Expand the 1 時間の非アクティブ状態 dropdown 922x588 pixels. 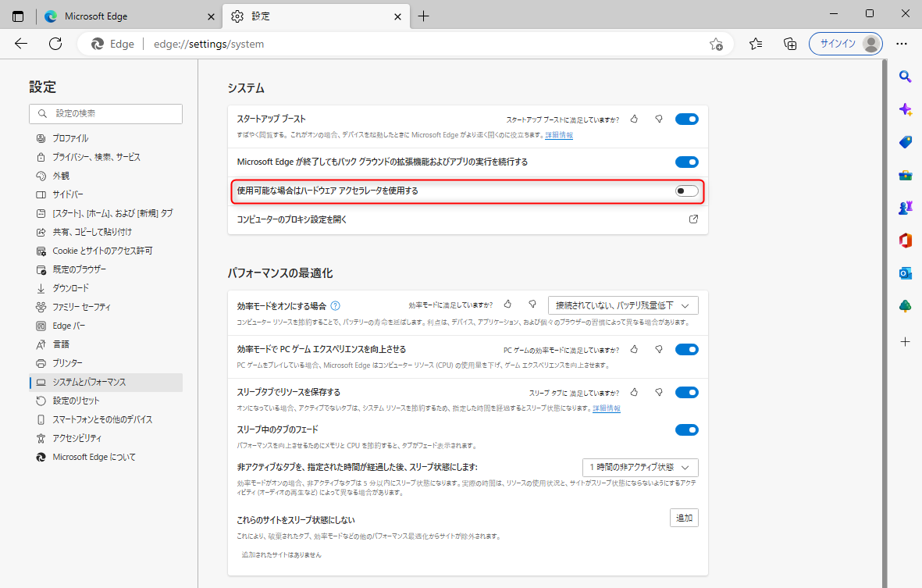tap(640, 467)
